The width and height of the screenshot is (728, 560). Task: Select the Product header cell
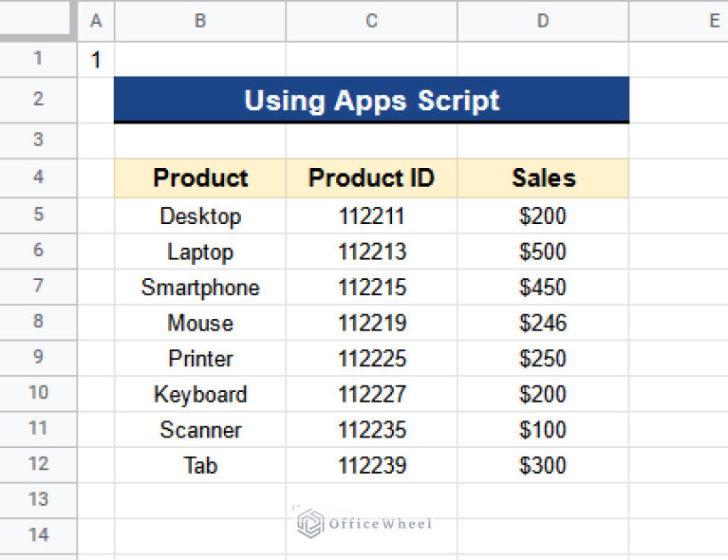tap(200, 178)
